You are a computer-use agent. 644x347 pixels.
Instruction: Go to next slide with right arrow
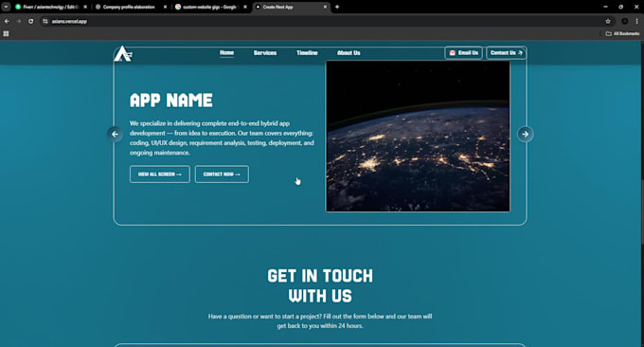(x=526, y=134)
